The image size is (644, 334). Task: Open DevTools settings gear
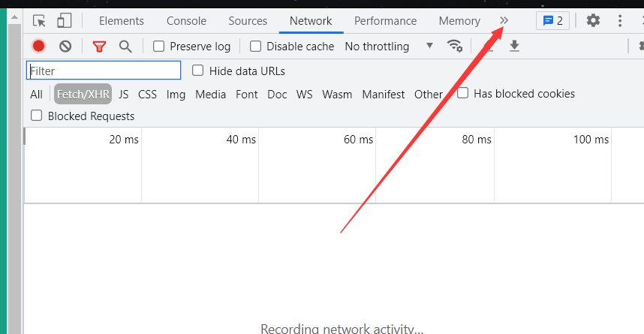[593, 20]
